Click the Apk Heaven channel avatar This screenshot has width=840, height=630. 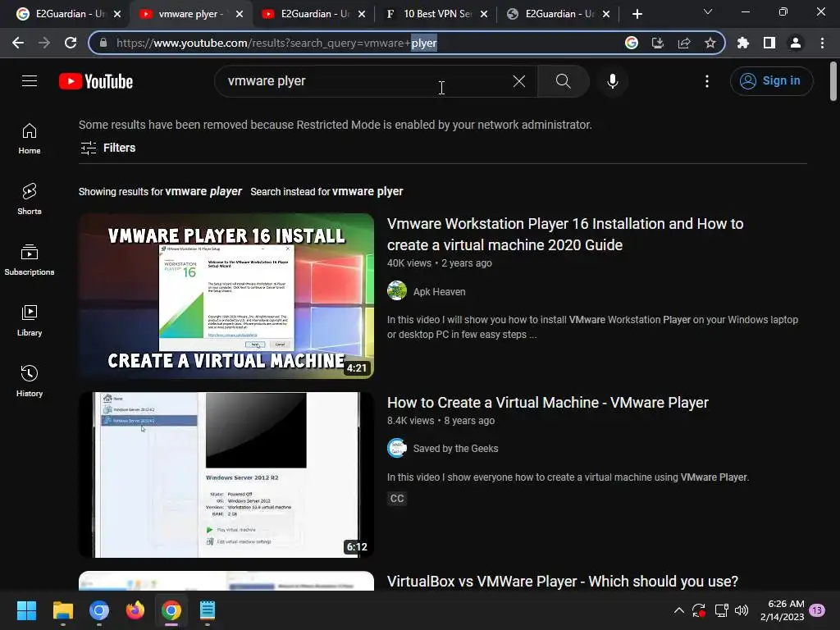(397, 290)
